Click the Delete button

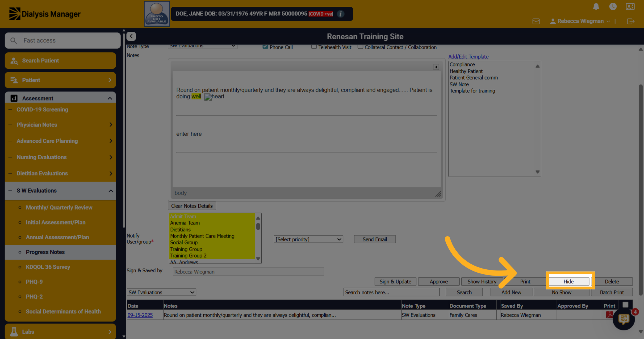pyautogui.click(x=612, y=282)
